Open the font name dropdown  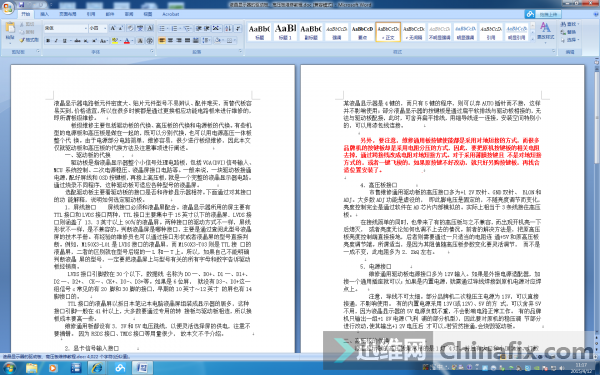pyautogui.click(x=86, y=28)
